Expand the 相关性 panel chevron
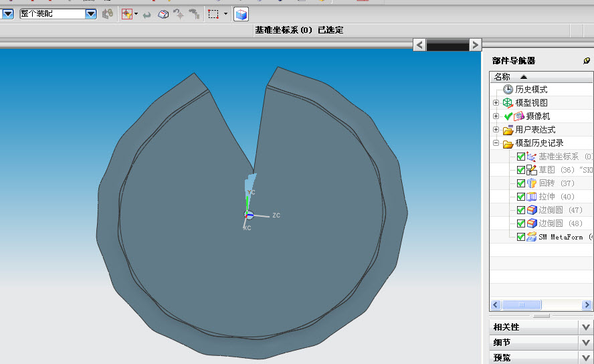Screen dimensions: 594x364 (x=586, y=327)
